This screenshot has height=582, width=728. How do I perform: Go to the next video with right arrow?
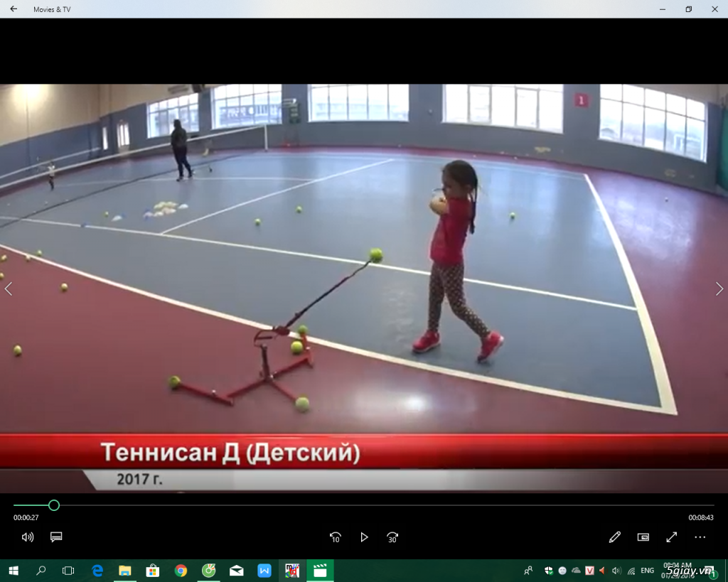pos(719,289)
